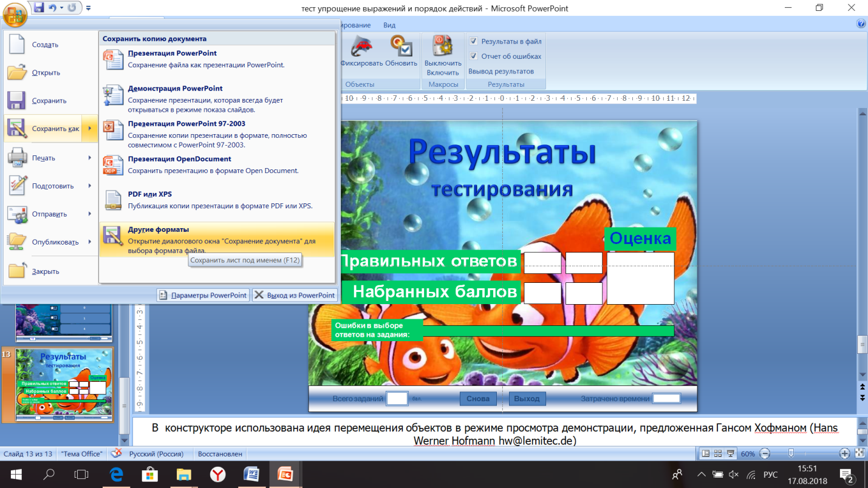Click zoom in plus button
The height and width of the screenshot is (488, 868).
click(x=844, y=453)
